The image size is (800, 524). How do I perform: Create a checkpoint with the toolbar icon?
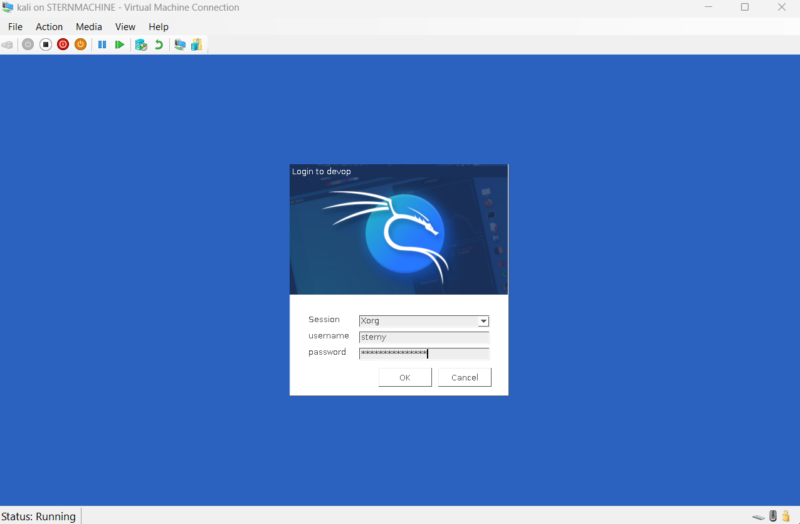[141, 45]
